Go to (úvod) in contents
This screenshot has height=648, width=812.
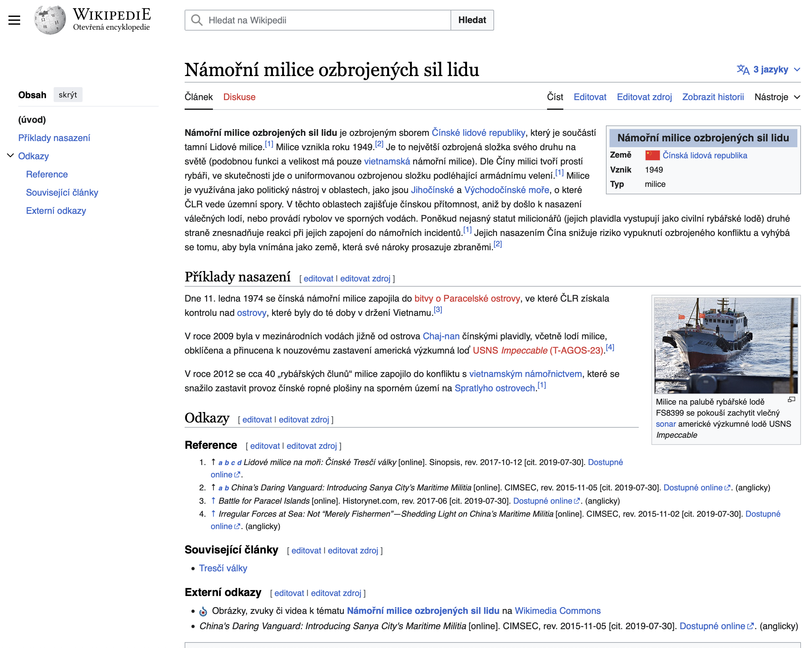tap(32, 120)
